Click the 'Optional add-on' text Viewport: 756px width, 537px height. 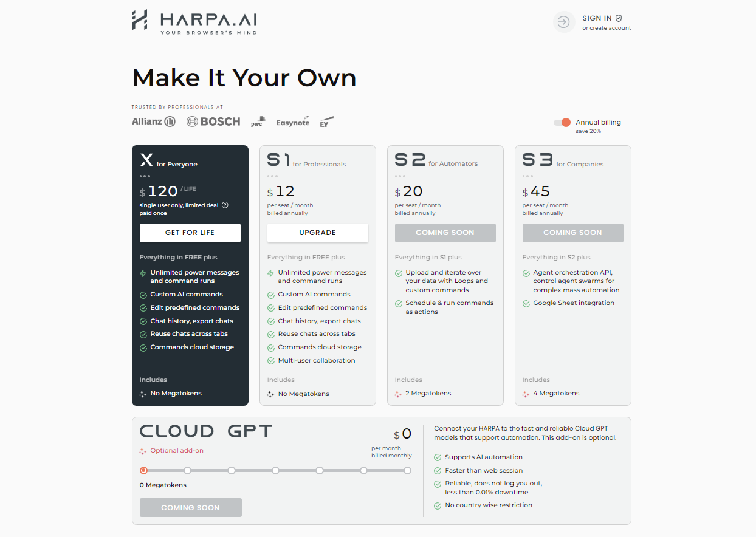[177, 451]
